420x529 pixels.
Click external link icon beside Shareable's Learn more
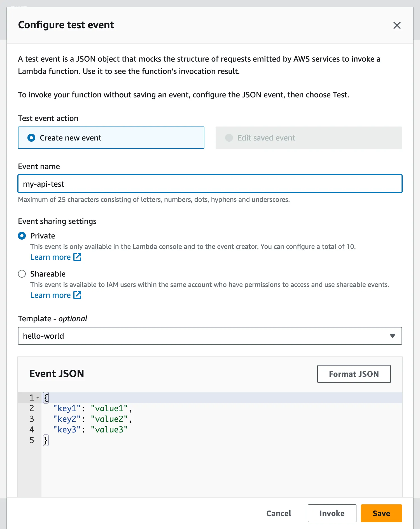click(77, 295)
